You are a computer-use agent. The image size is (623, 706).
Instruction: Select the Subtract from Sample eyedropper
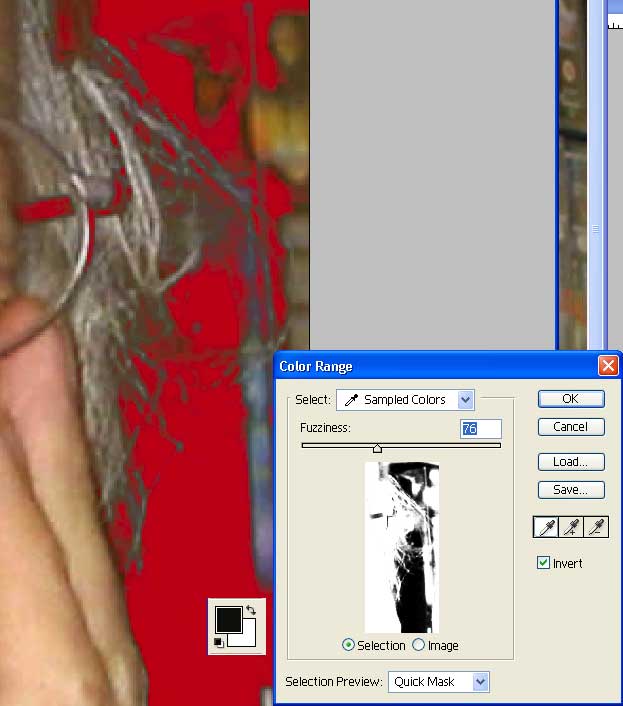[x=596, y=527]
